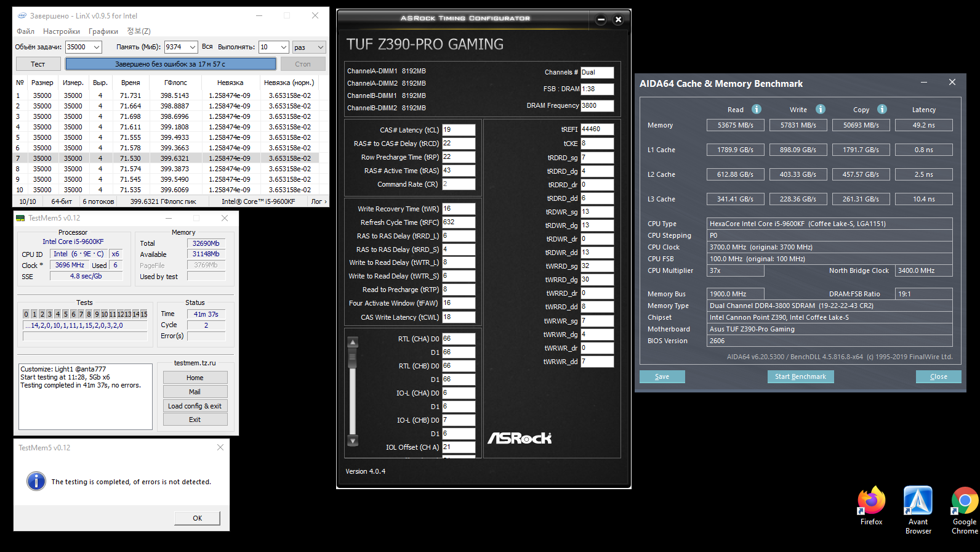Click the Mail button in TestMem5

(x=195, y=392)
